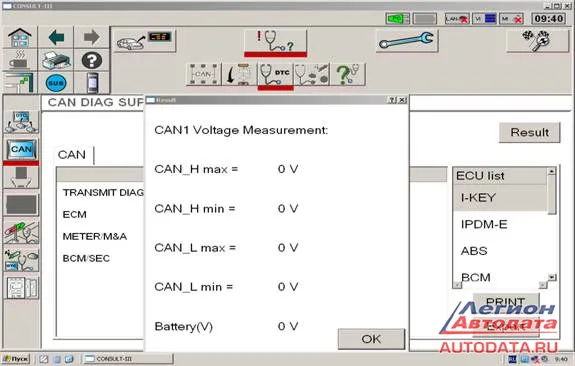Open the wrench repair tool
The image size is (575, 366).
pyautogui.click(x=407, y=40)
